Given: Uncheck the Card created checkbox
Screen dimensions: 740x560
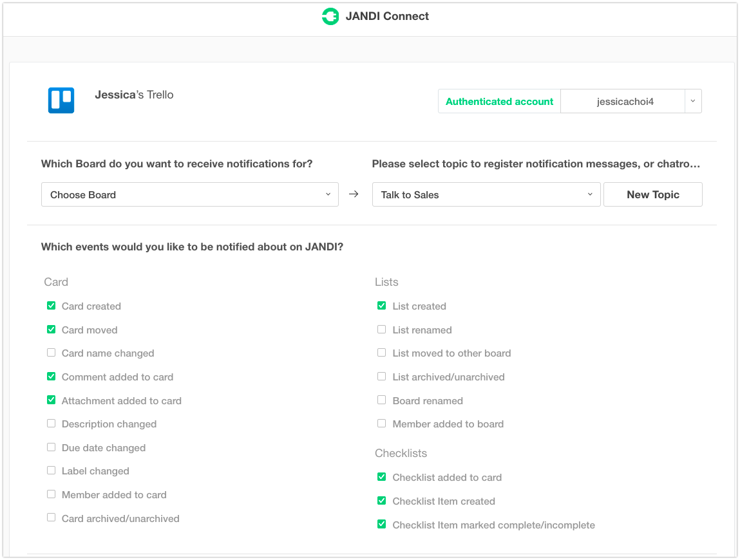Looking at the screenshot, I should click(x=52, y=306).
